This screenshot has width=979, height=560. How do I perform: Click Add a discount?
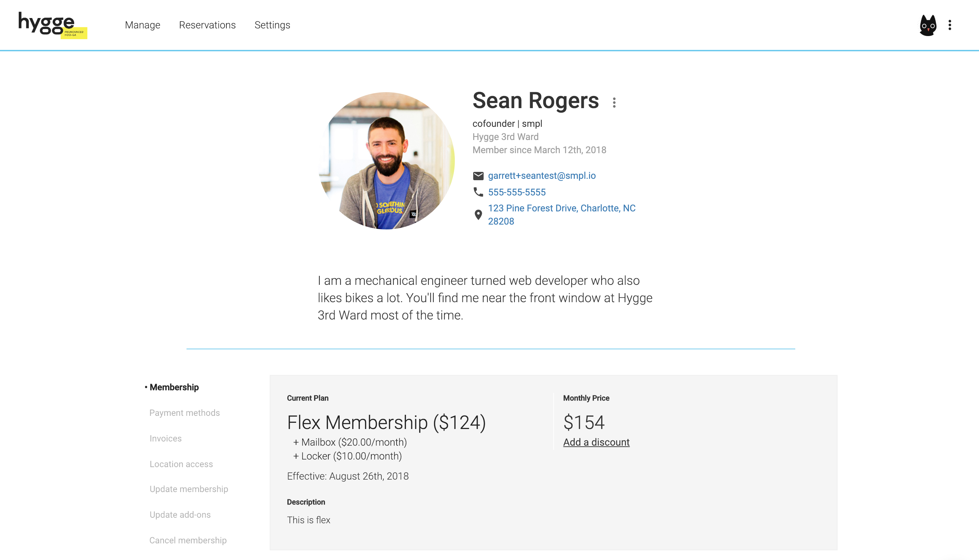click(x=596, y=442)
